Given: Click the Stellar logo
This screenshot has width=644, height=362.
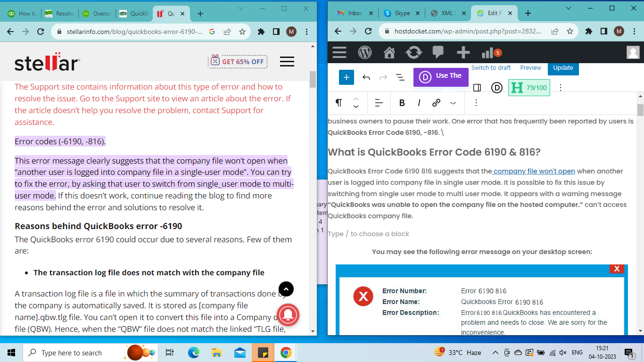Looking at the screenshot, I should (47, 61).
